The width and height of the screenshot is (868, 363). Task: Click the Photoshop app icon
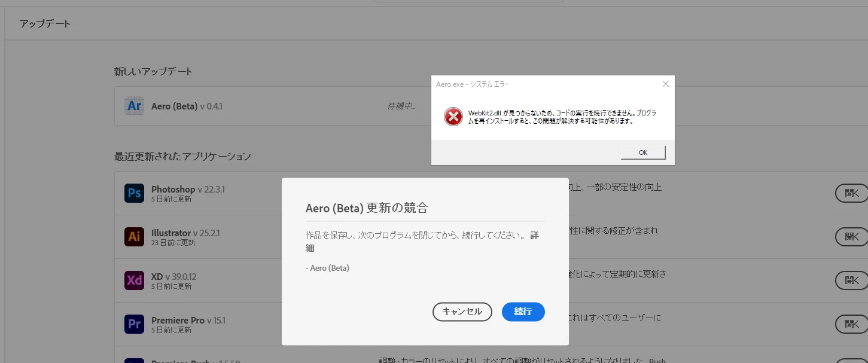click(x=134, y=193)
